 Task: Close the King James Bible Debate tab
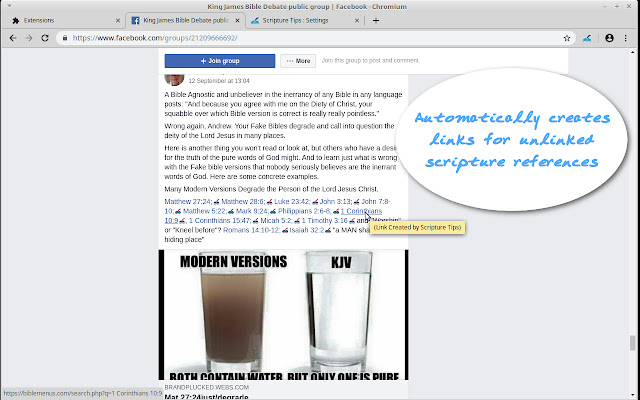coord(237,20)
